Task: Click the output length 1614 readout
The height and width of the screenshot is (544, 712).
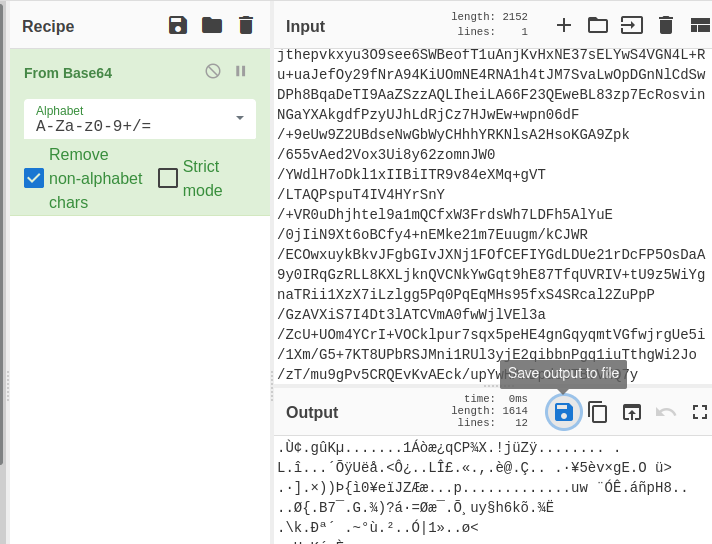Action: (x=489, y=410)
